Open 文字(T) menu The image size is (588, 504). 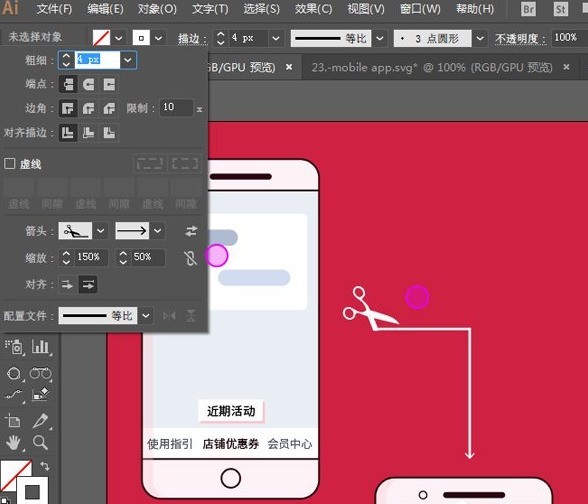coord(210,9)
